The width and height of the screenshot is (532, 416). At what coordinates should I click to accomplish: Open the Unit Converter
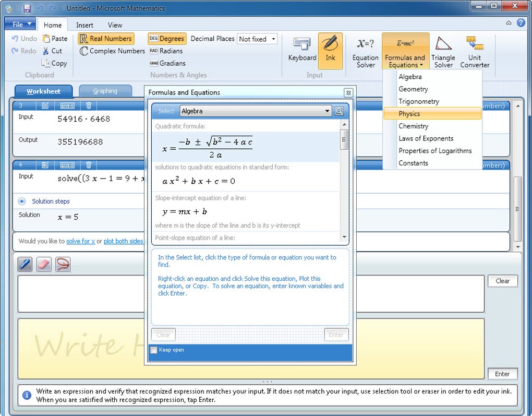point(475,52)
